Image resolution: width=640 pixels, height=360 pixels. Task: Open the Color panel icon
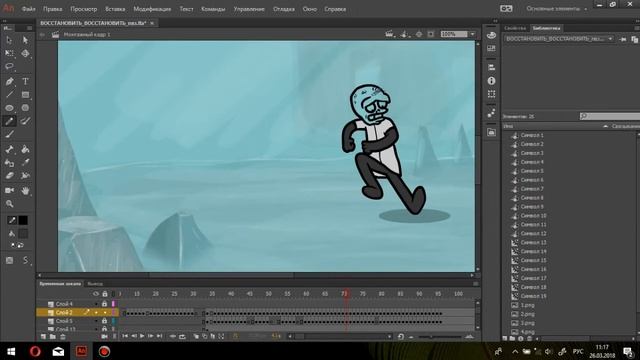coord(491,36)
